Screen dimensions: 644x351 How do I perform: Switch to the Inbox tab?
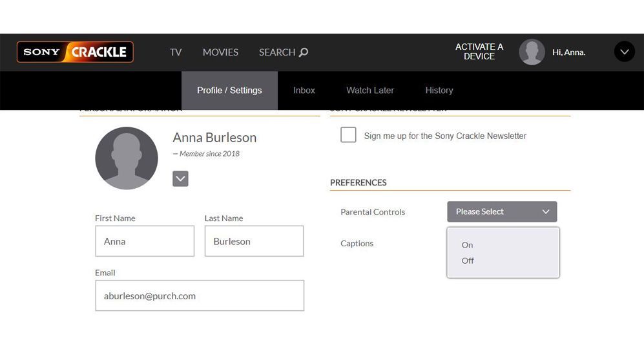tap(304, 90)
